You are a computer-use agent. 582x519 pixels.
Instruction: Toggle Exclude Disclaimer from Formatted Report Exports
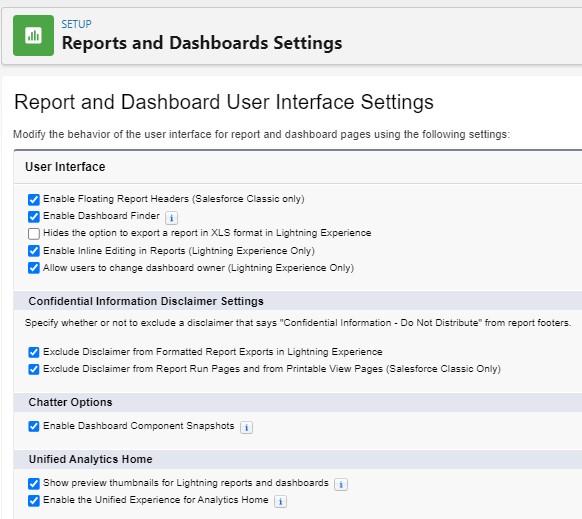pyautogui.click(x=34, y=352)
